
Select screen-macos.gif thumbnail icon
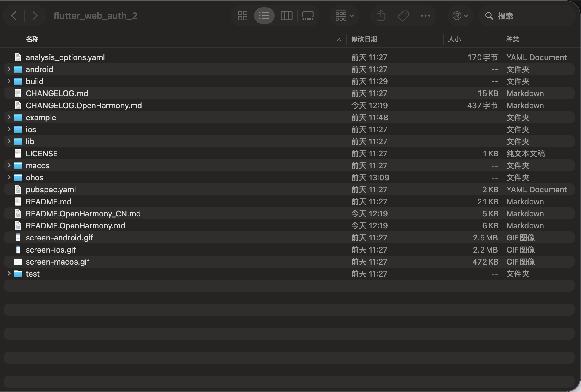coord(18,262)
